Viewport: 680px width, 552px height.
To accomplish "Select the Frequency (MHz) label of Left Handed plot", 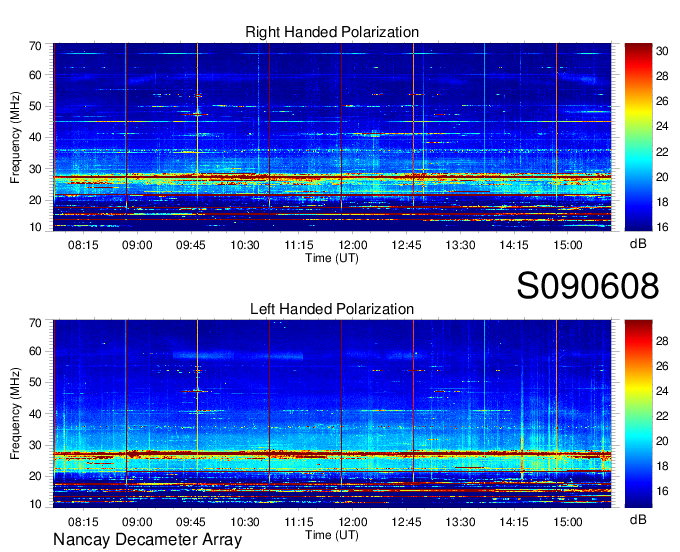I will [x=15, y=414].
